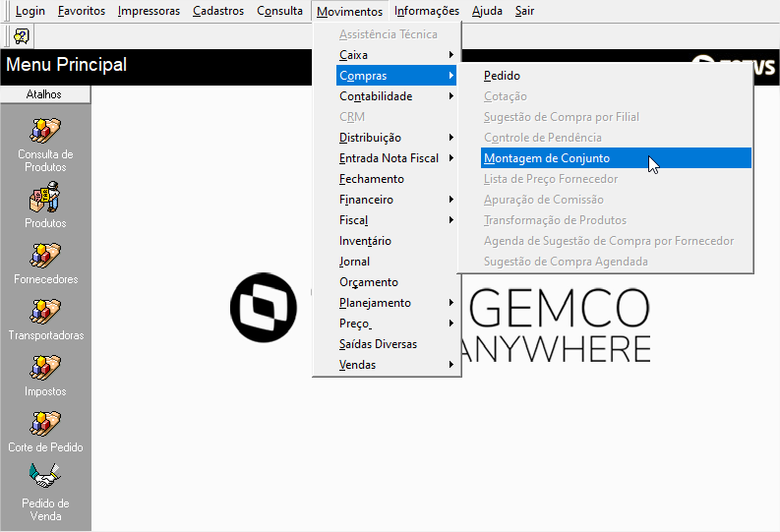780x532 pixels.
Task: Open Consulta de Produtos shortcut icon
Action: point(45,131)
